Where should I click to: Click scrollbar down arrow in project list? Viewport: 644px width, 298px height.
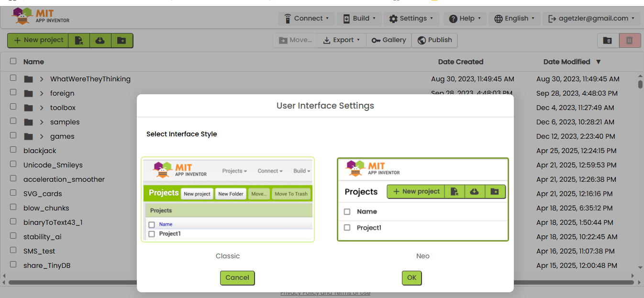[641, 267]
